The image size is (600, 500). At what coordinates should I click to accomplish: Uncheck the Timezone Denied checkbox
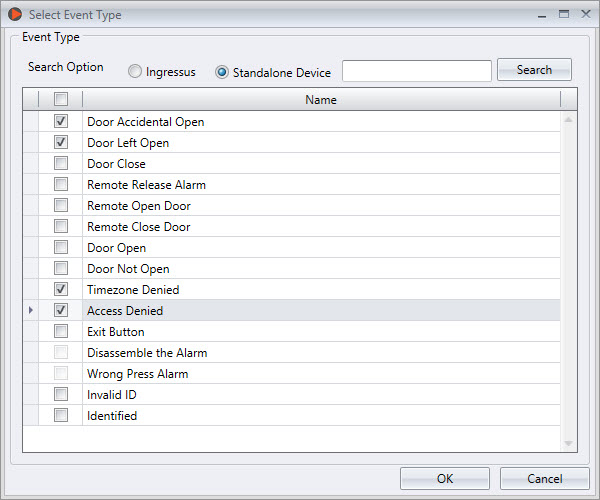pos(61,289)
